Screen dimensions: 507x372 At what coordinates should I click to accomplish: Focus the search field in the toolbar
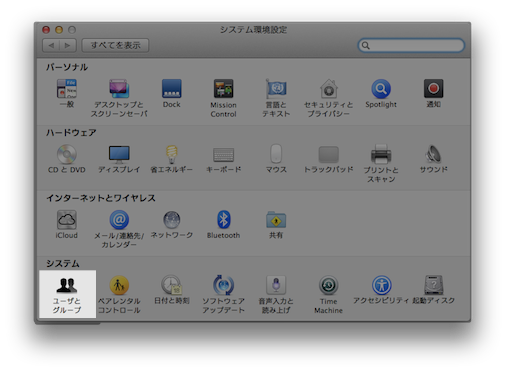[411, 45]
